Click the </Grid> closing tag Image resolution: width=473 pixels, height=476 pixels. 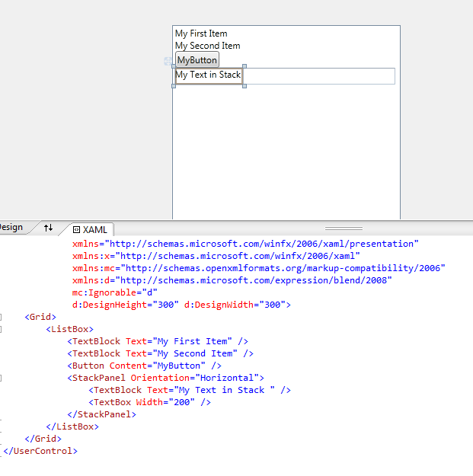pyautogui.click(x=43, y=439)
